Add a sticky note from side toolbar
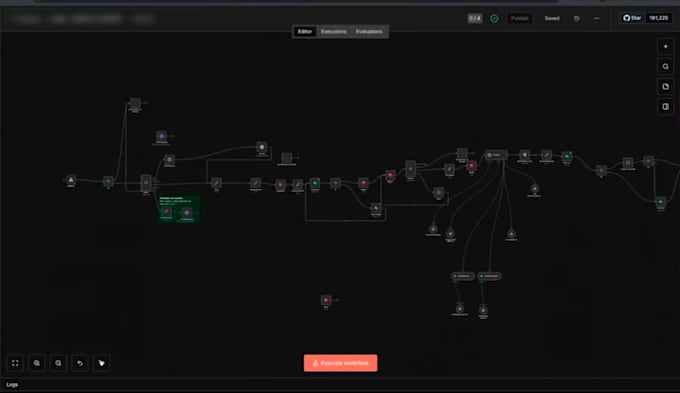680x393 pixels. point(665,86)
